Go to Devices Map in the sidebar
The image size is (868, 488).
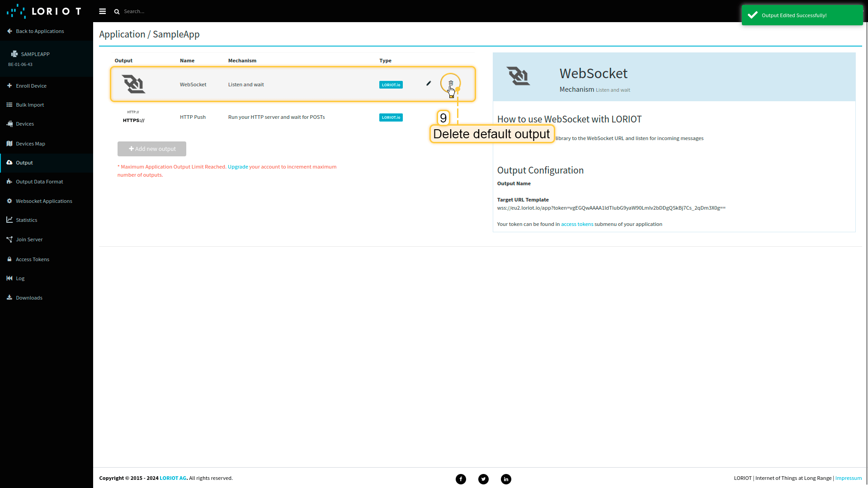pyautogui.click(x=30, y=144)
